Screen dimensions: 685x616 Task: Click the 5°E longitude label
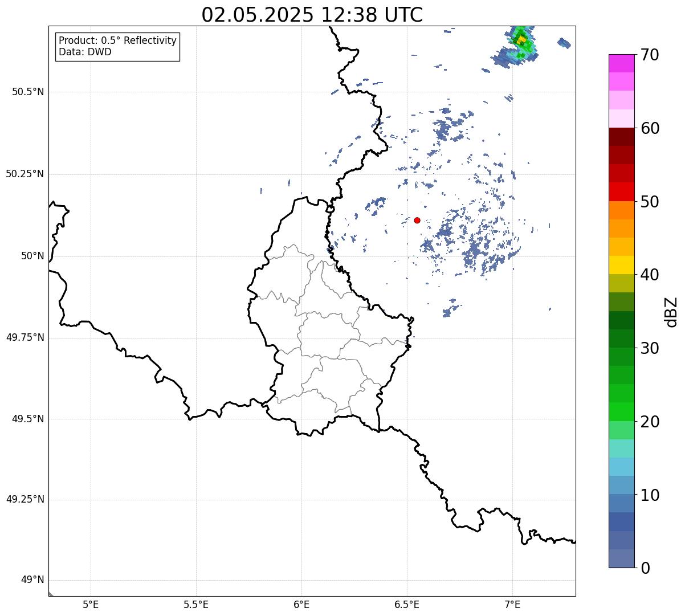(91, 605)
